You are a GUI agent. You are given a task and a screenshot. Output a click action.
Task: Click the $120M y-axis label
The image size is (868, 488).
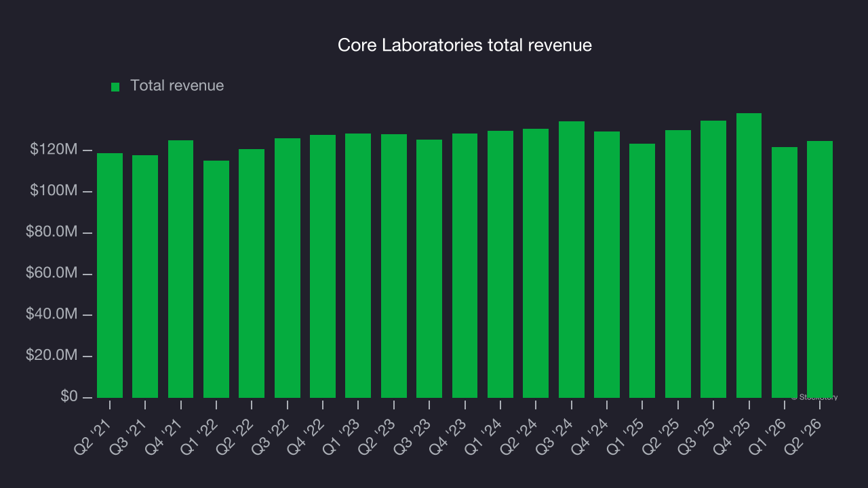click(x=54, y=150)
